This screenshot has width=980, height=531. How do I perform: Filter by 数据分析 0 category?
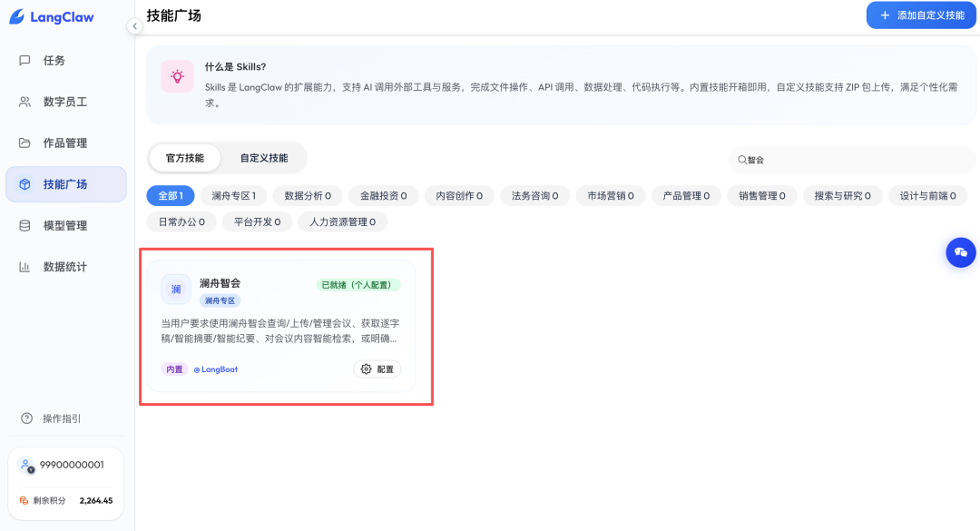point(308,196)
